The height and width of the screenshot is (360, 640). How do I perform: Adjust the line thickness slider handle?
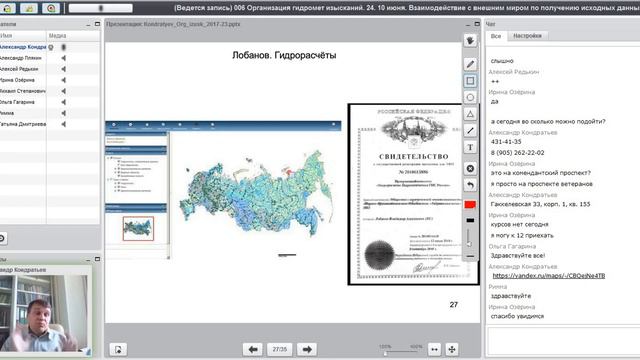(x=469, y=243)
